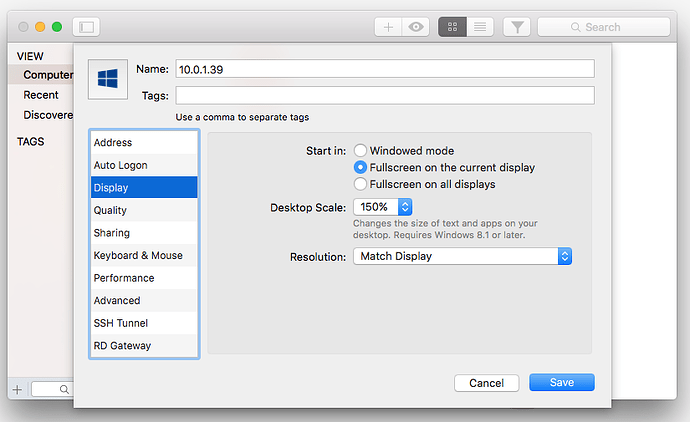Open the Resolution Match Display dropdown

click(x=461, y=256)
